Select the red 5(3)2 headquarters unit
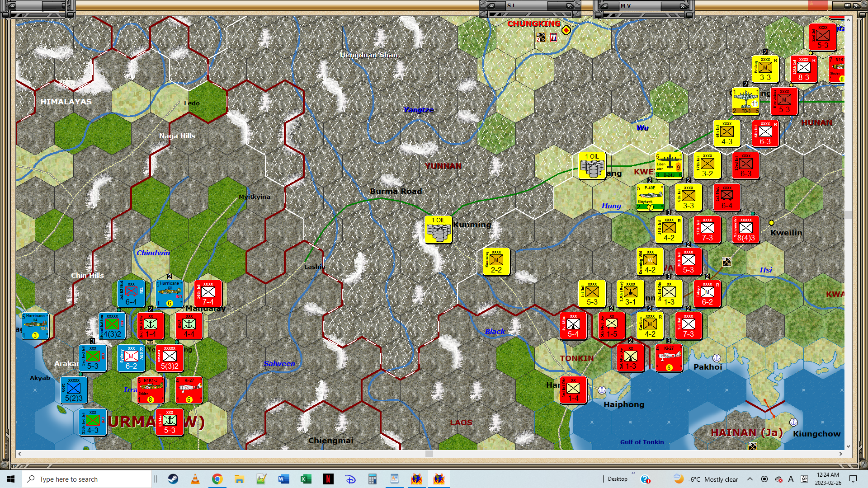 point(170,358)
